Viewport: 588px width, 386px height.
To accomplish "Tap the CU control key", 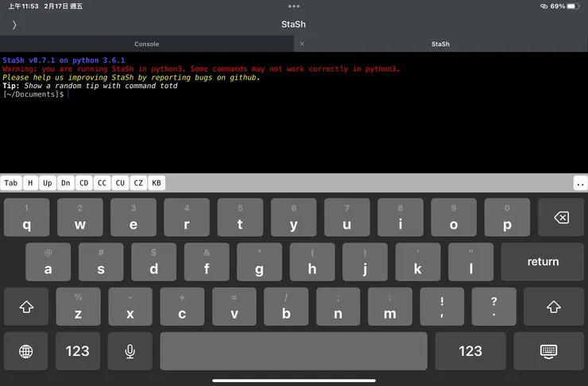I will click(x=120, y=183).
